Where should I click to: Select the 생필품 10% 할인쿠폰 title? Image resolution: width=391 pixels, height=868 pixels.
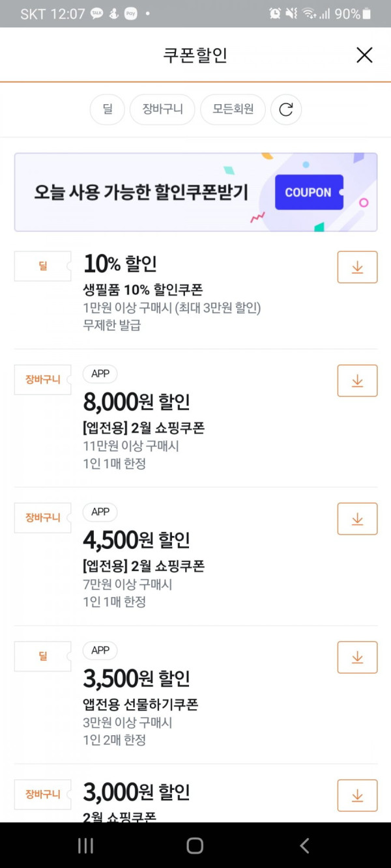coord(143,290)
